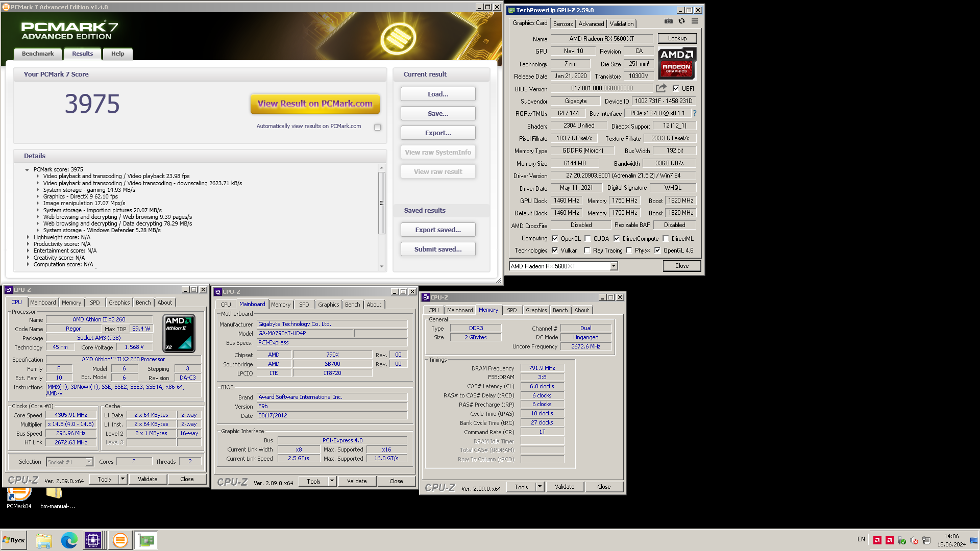The image size is (980, 551).
Task: Click Validate in the CPU-Z Mainboard window
Action: click(x=357, y=481)
